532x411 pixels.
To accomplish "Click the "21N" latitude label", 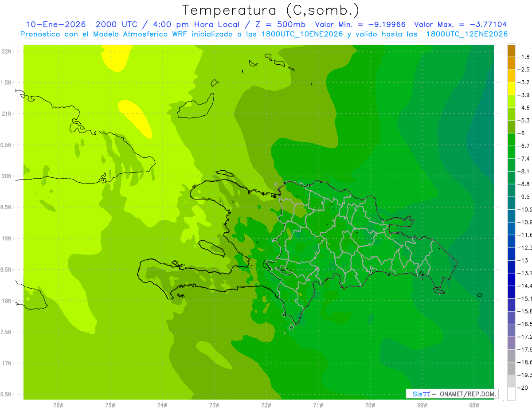I will pos(7,114).
